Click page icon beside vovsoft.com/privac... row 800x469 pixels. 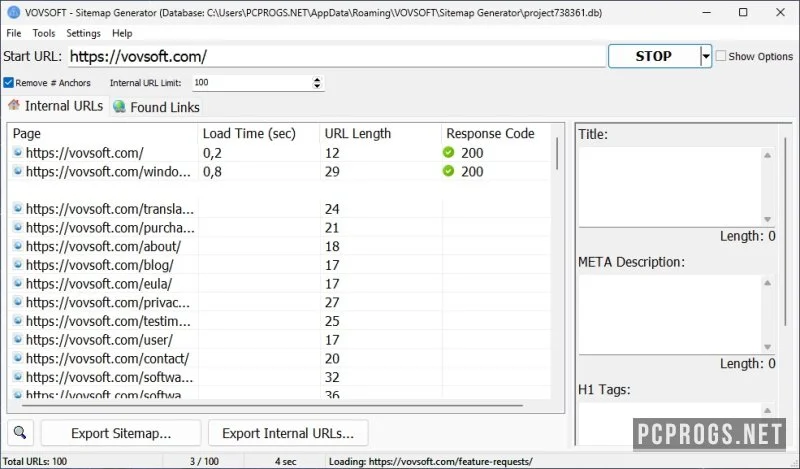tap(18, 302)
